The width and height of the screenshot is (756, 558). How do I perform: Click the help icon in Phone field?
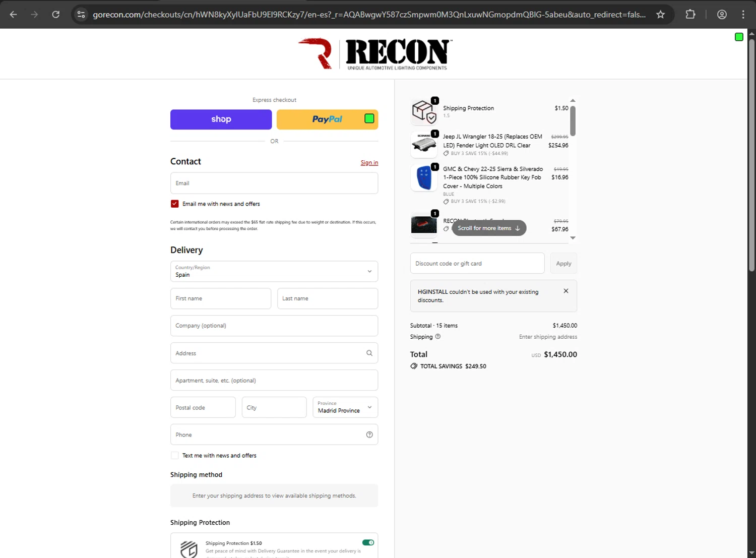click(x=369, y=435)
